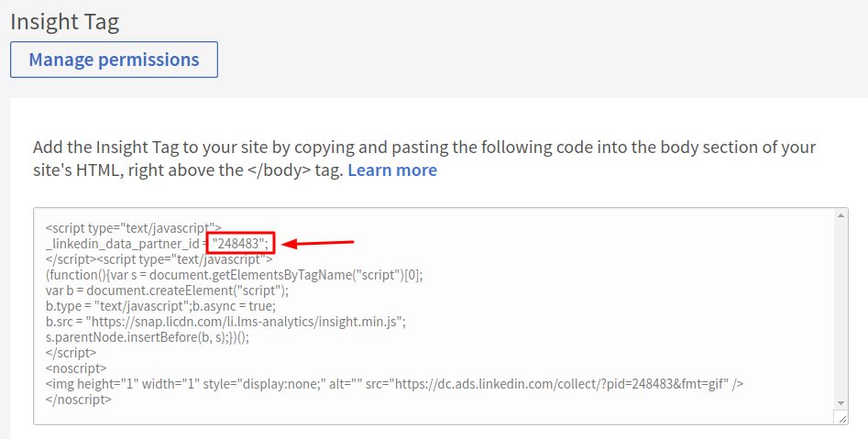Click the '(function(){var s' line

click(234, 275)
